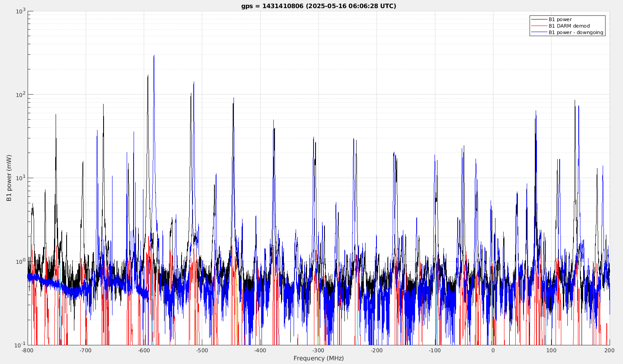Image resolution: width=623 pixels, height=364 pixels.
Task: Select the 'B1 power - downgoing' legend entry
Action: pyautogui.click(x=576, y=32)
